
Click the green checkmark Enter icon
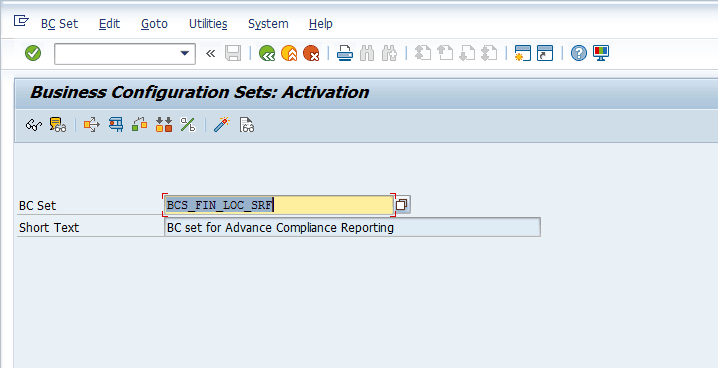(x=33, y=53)
